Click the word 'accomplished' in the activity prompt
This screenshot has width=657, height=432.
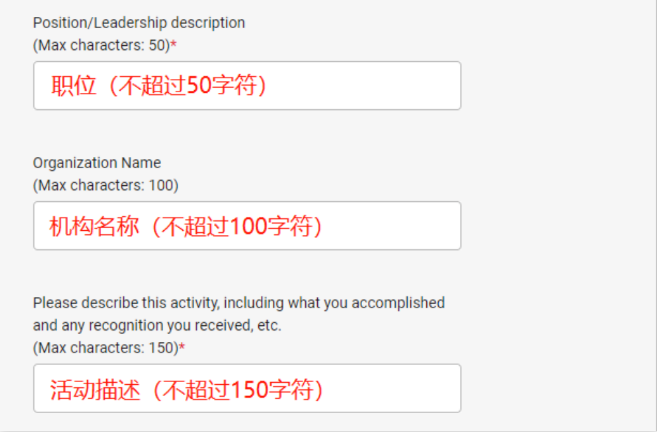point(398,303)
